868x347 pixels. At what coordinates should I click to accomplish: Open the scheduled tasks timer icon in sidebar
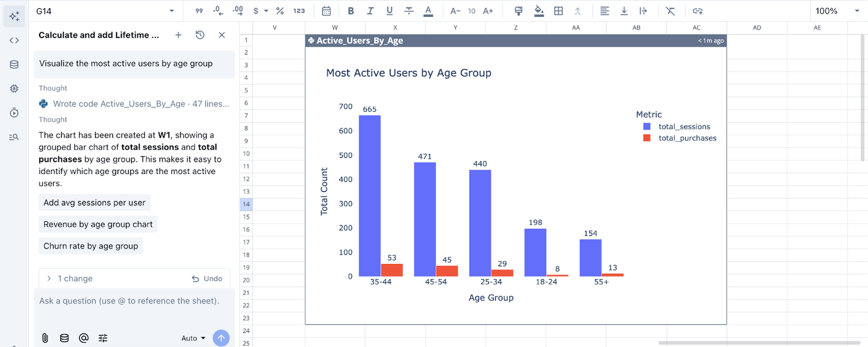pos(14,113)
